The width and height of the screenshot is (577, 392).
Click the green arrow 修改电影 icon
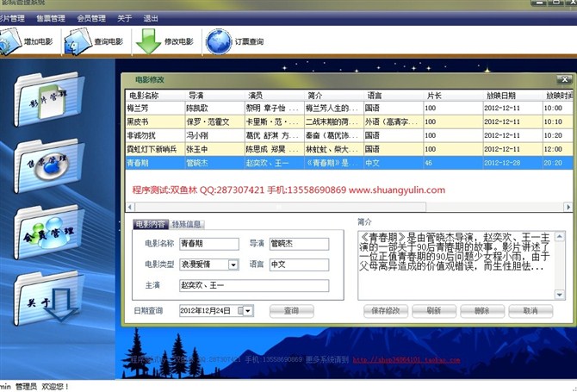coord(148,41)
